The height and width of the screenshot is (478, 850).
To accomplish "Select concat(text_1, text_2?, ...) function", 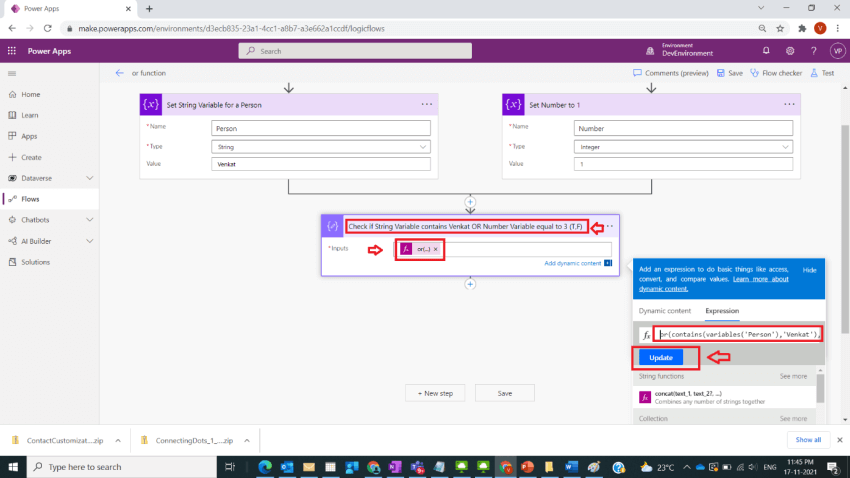I will [724, 397].
